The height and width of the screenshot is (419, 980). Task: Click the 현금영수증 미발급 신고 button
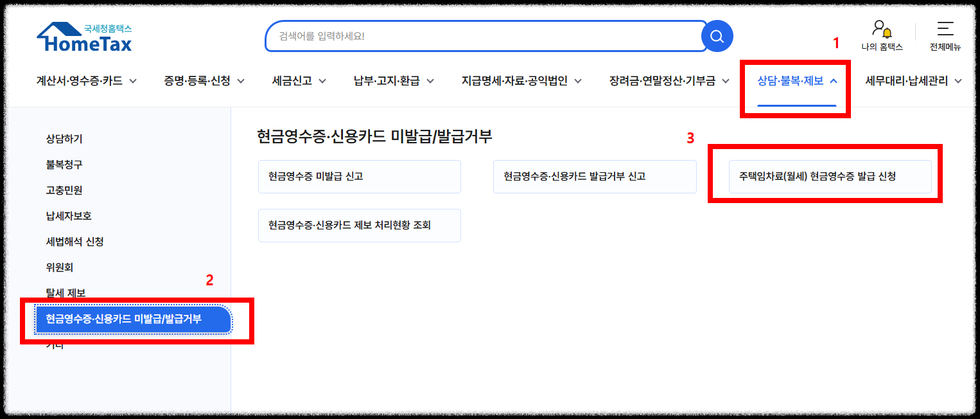click(359, 176)
